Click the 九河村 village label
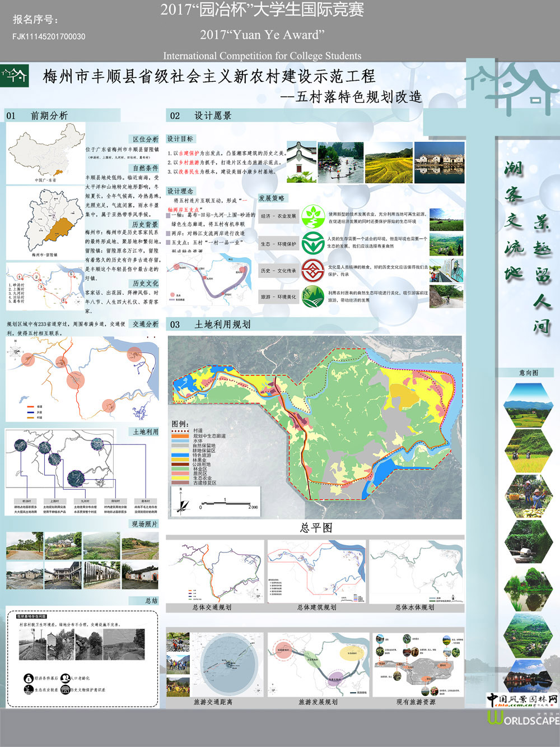 [x=85, y=502]
